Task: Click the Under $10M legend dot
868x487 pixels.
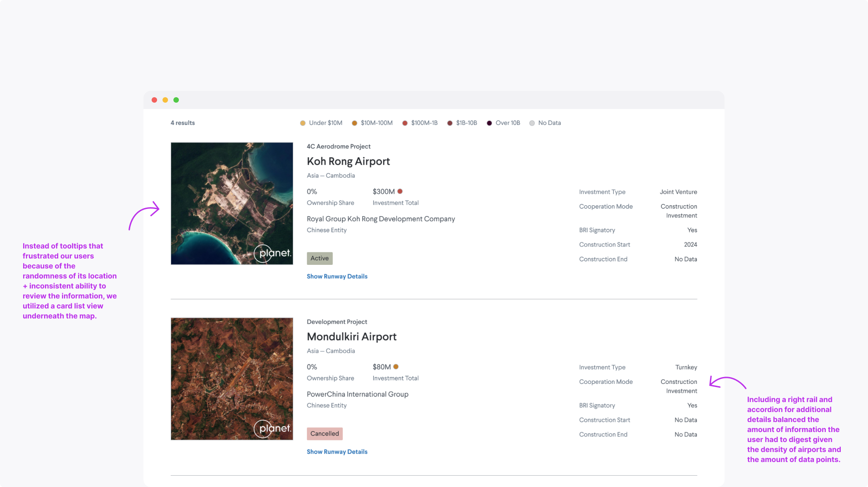Action: 303,123
